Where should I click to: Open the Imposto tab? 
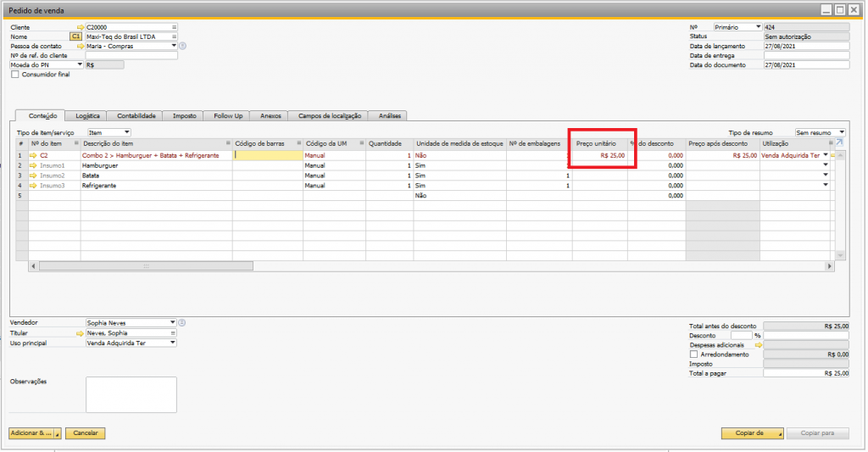pos(184,115)
